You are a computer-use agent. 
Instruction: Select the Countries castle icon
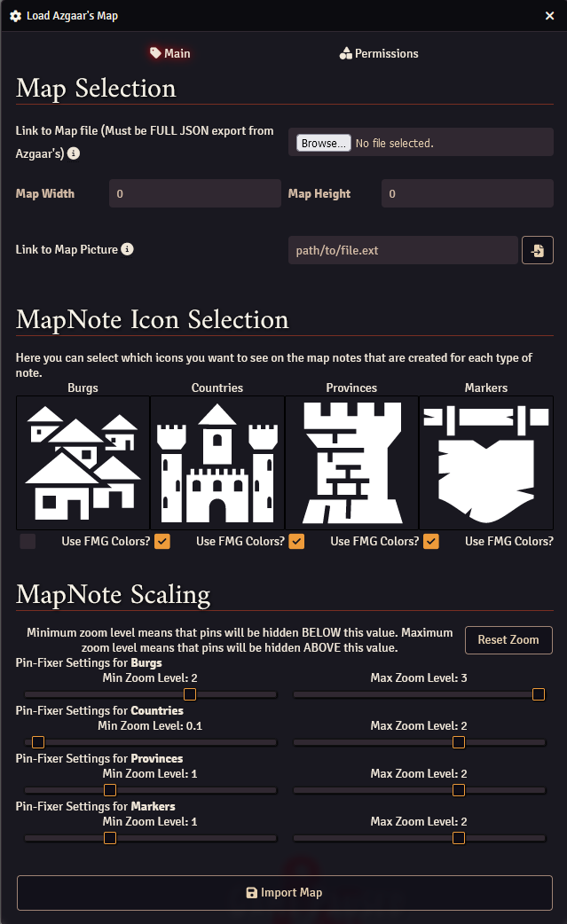pos(217,463)
